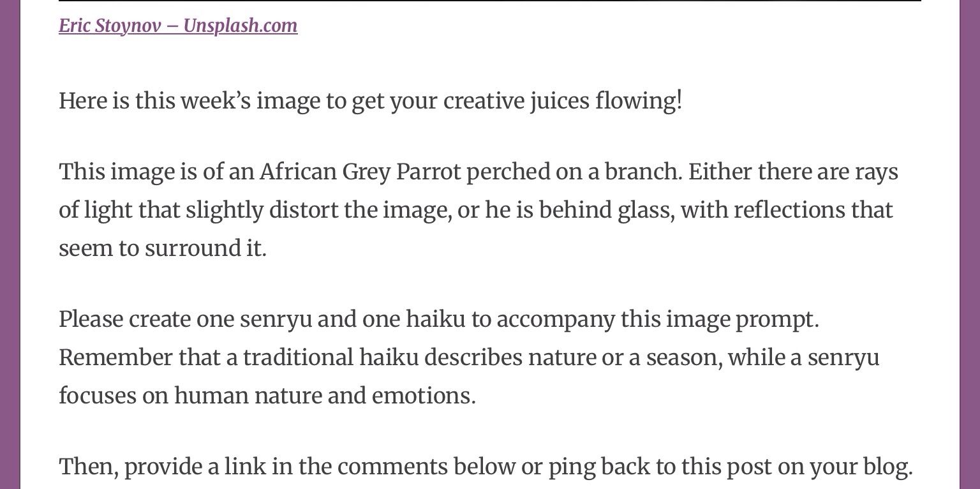Click the words "perched on a branch"
The height and width of the screenshot is (489, 980).
pos(572,172)
